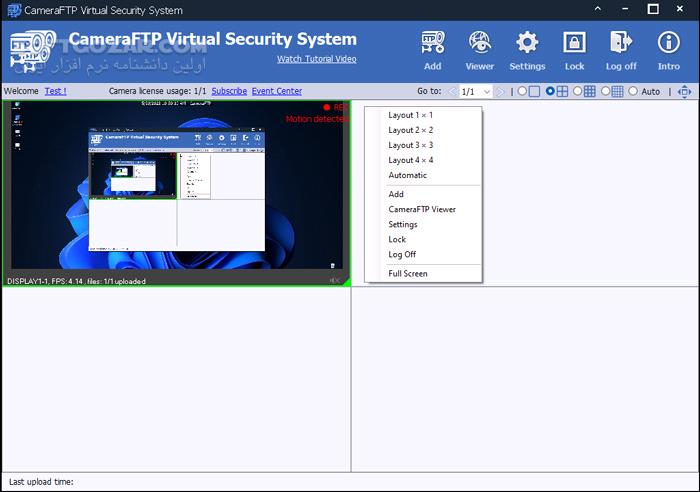The height and width of the screenshot is (492, 700).
Task: Click the Subscribe link
Action: click(x=229, y=91)
